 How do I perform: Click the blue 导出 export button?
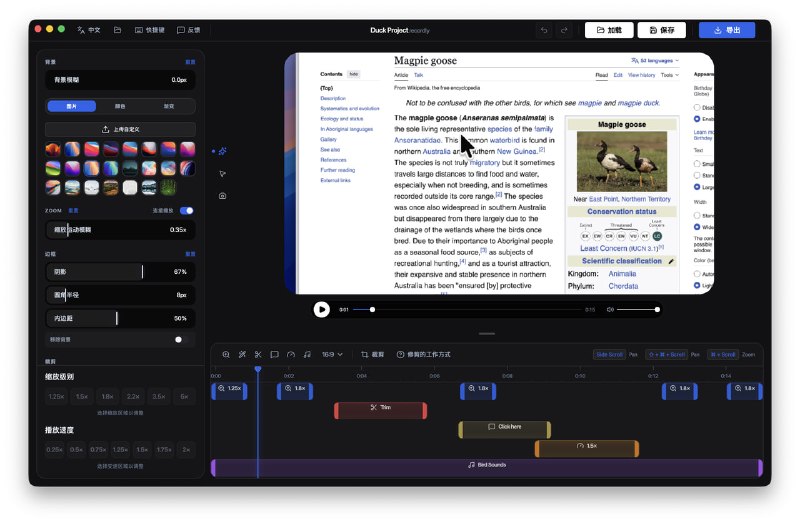click(x=726, y=30)
